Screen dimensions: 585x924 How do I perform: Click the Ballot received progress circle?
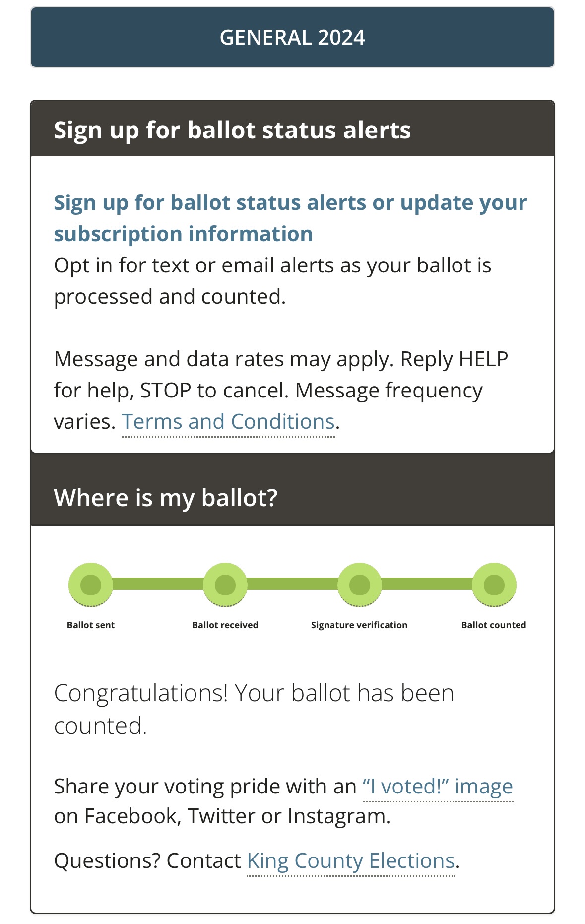tap(225, 585)
